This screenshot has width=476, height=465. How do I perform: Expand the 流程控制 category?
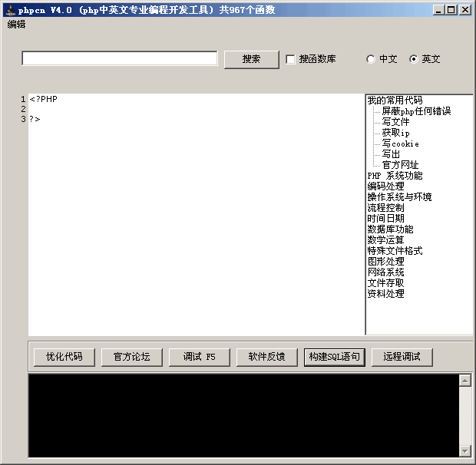(x=385, y=208)
